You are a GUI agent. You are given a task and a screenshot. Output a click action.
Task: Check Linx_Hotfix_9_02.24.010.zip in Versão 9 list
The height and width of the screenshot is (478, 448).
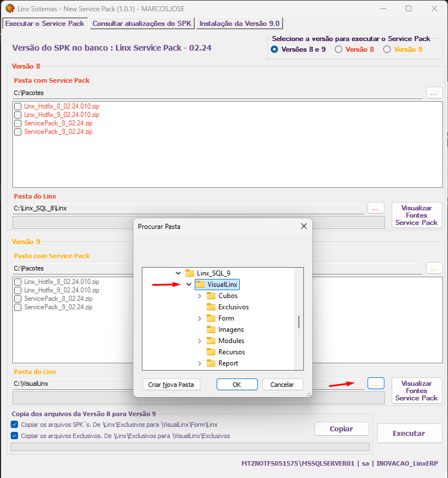click(17, 290)
